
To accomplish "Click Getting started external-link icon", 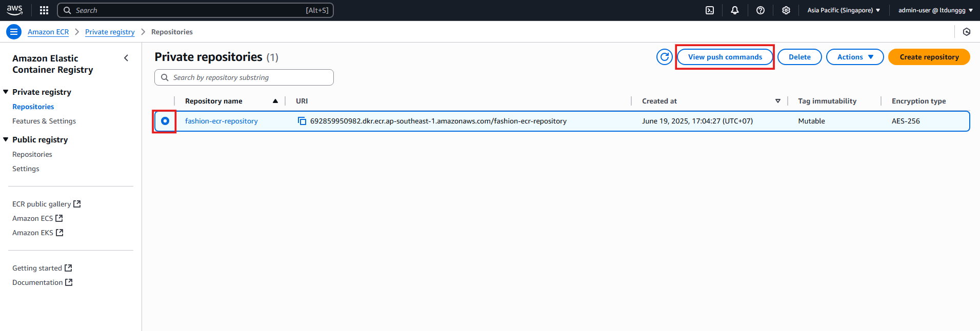I will (x=68, y=268).
